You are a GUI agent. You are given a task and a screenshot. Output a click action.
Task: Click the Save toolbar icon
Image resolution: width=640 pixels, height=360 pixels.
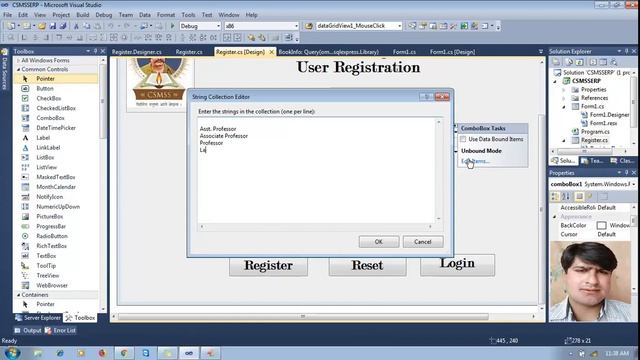53,26
